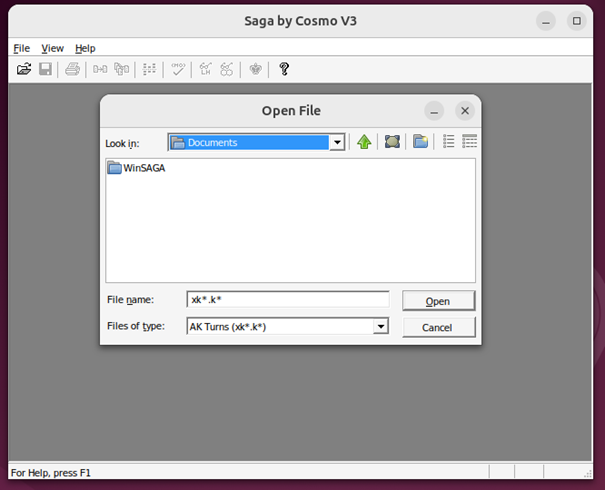Go up one folder level
The width and height of the screenshot is (605, 490).
(364, 142)
